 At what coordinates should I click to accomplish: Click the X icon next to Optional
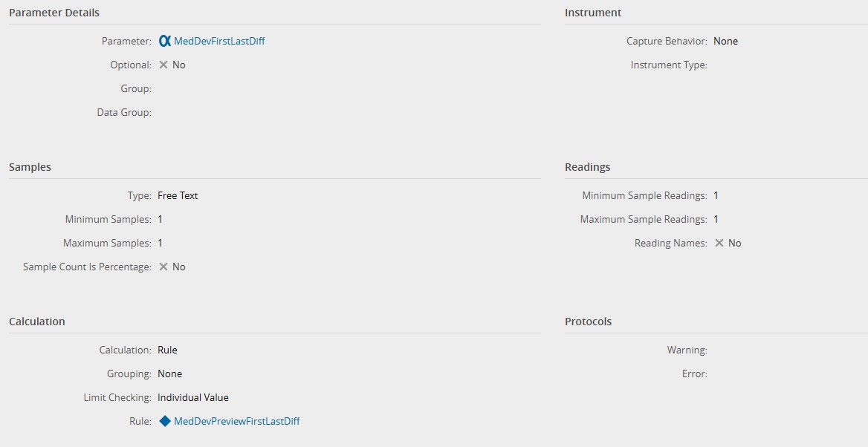(x=163, y=65)
